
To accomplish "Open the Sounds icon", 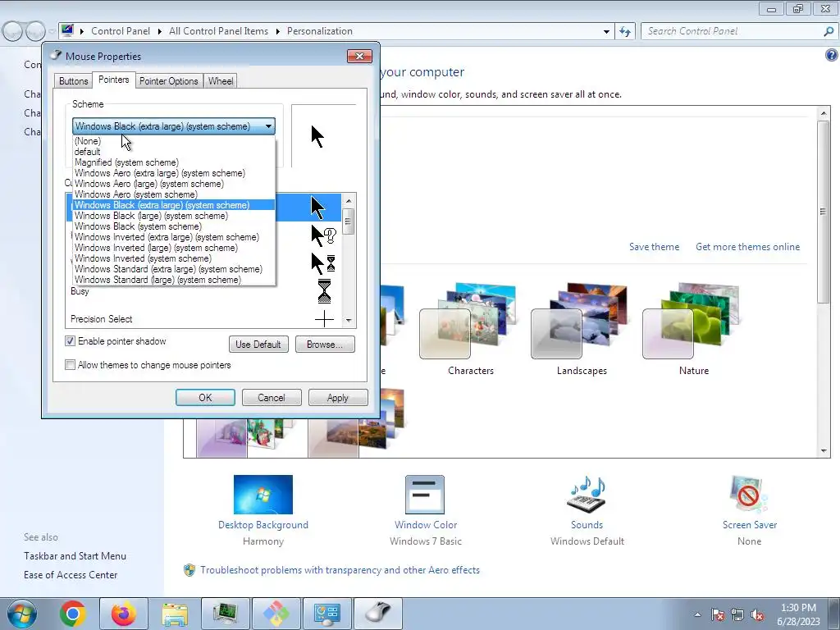I will pyautogui.click(x=587, y=495).
